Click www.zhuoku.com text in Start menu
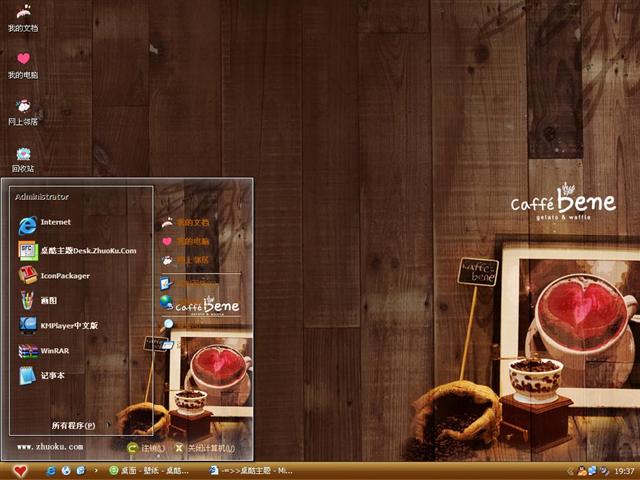 [50, 447]
